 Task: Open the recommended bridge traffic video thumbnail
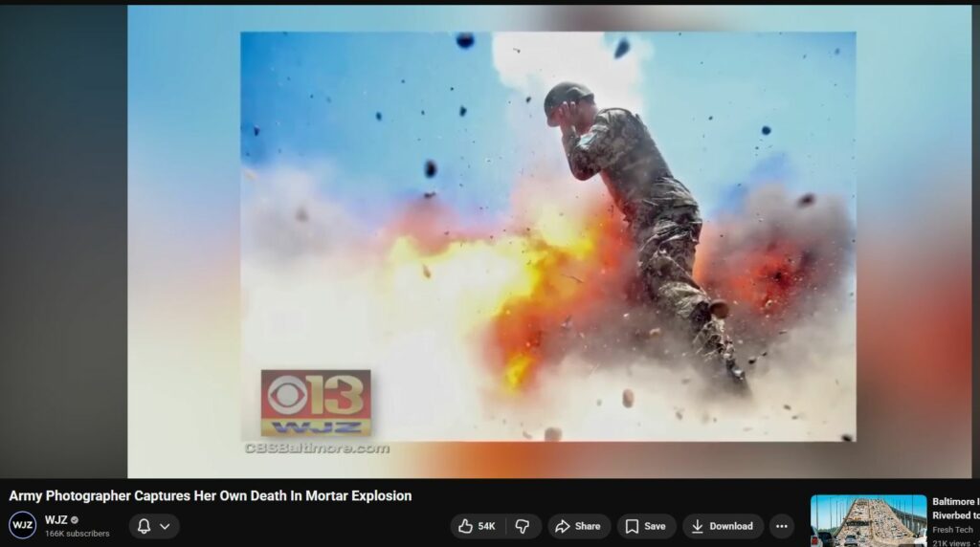point(868,520)
